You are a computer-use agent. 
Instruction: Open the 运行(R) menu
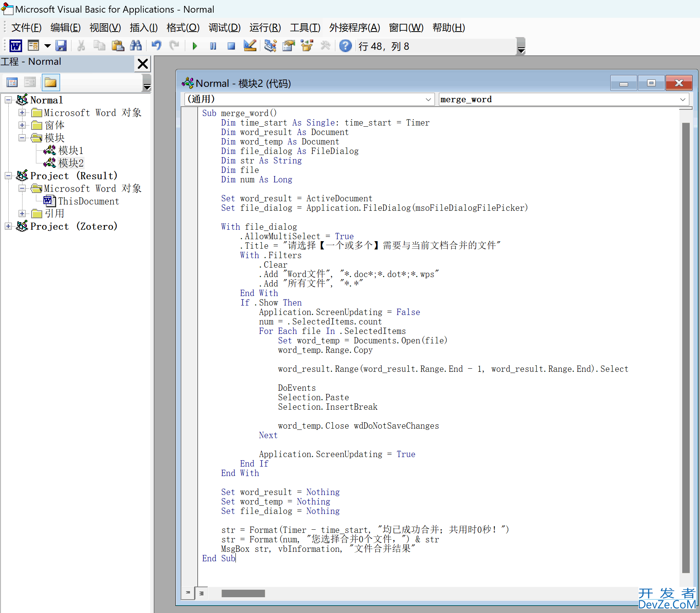tap(265, 28)
